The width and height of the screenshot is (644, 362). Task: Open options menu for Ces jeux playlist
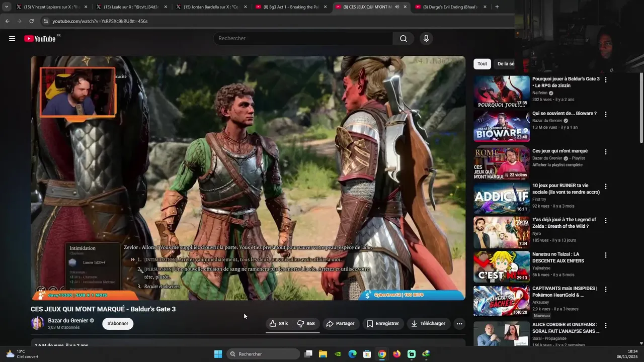point(606,152)
